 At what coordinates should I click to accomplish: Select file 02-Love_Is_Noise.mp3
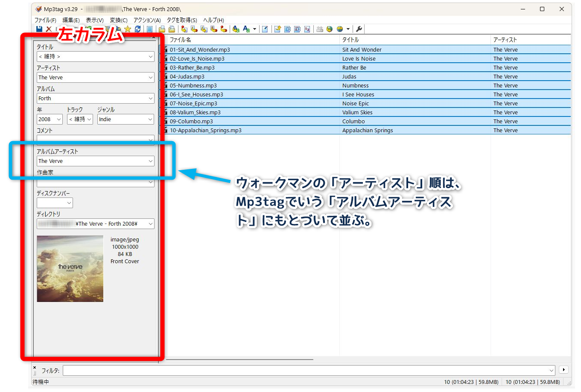197,59
